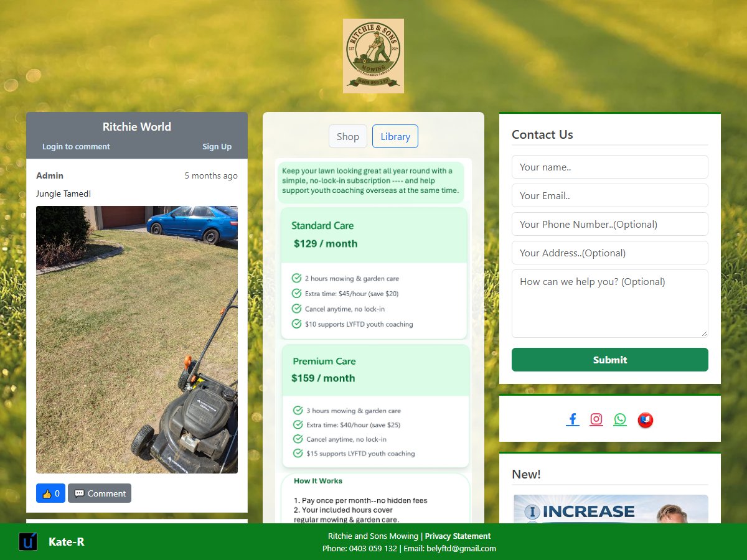
Task: Submit the Contact Us form
Action: coord(610,360)
